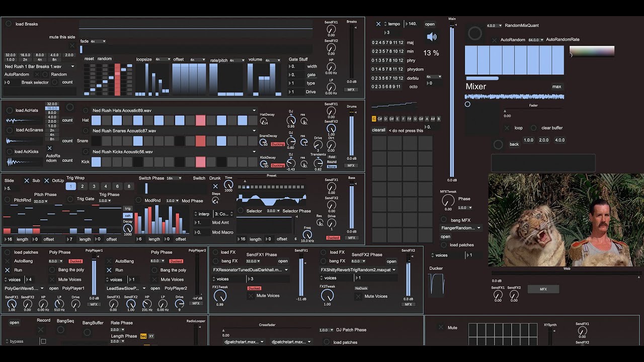Toggle AutoBang in PolyPlayer2

[109, 261]
